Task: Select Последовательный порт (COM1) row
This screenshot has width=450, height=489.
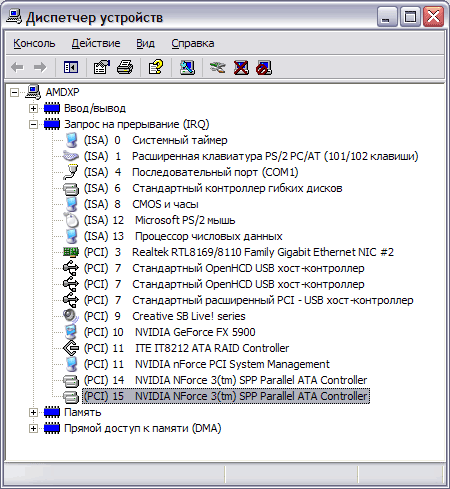Action: coord(191,172)
